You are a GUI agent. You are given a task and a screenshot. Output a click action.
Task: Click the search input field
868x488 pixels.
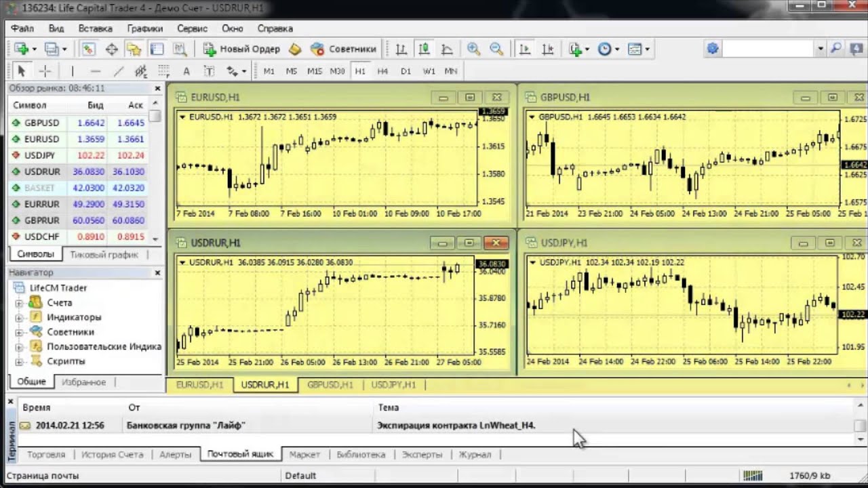(x=768, y=49)
